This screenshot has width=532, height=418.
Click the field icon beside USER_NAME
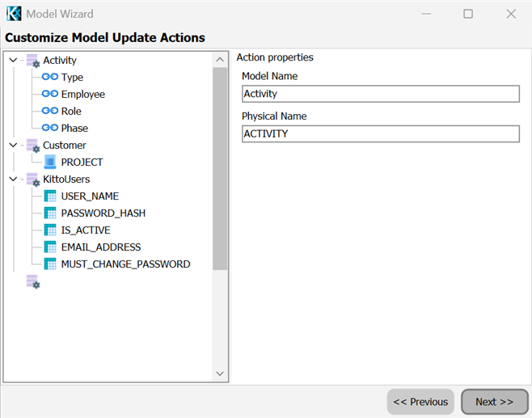[x=50, y=196]
